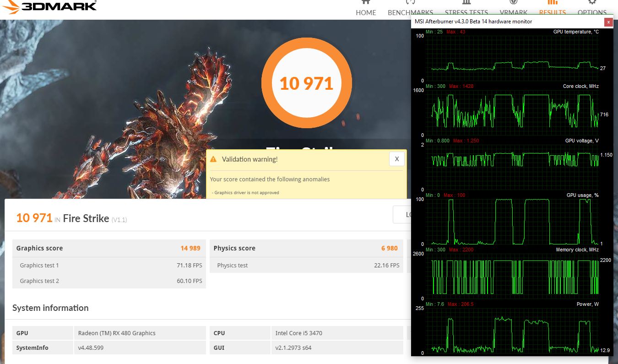
Task: Click 'Max : 43' temperature reading
Action: [456, 32]
